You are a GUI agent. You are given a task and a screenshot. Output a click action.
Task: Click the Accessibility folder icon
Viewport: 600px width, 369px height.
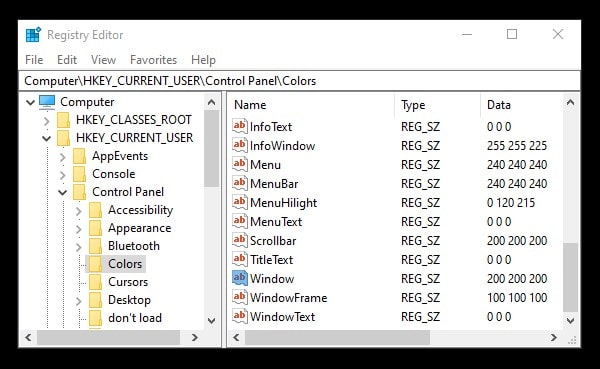coord(95,210)
